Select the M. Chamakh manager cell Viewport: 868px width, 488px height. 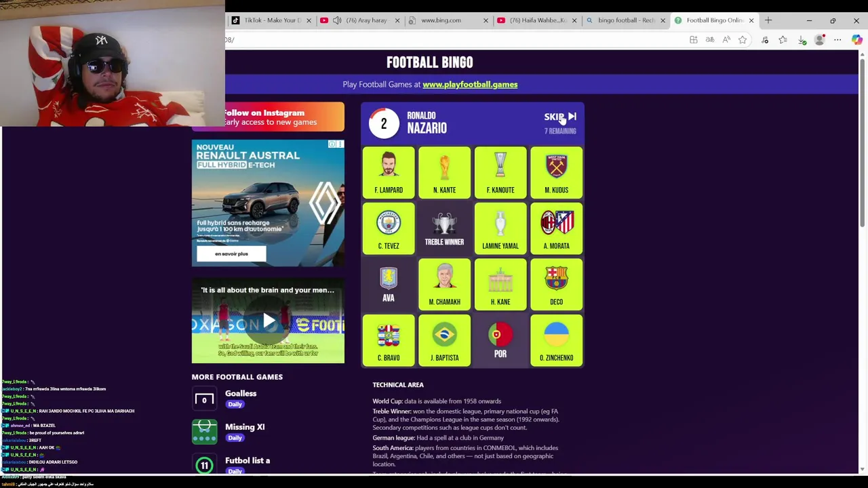[444, 285]
